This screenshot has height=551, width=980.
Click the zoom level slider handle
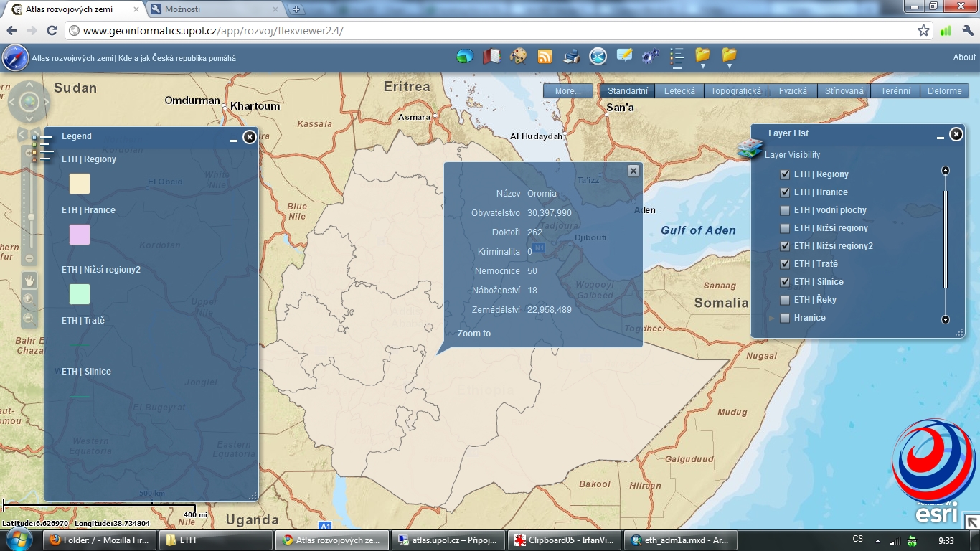click(x=30, y=217)
